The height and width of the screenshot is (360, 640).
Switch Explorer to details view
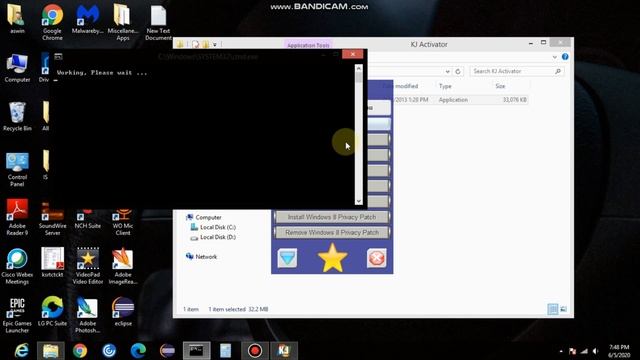[553, 309]
